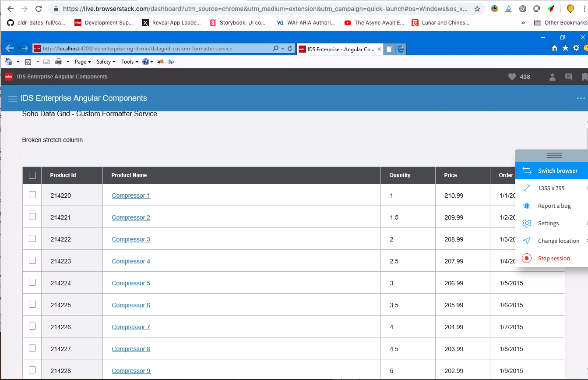
Task: Check the row checkbox for 214225
Action: [32, 304]
